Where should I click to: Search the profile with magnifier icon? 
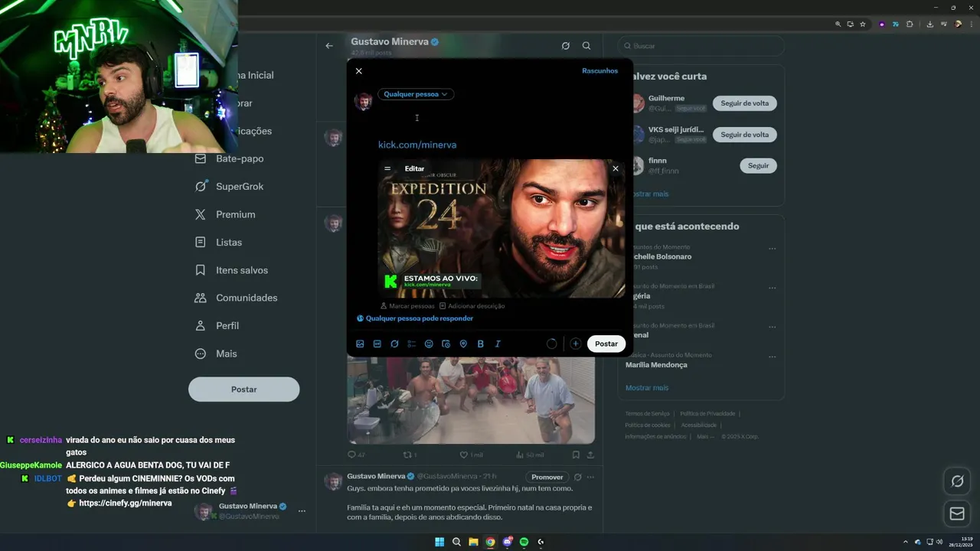pos(586,46)
